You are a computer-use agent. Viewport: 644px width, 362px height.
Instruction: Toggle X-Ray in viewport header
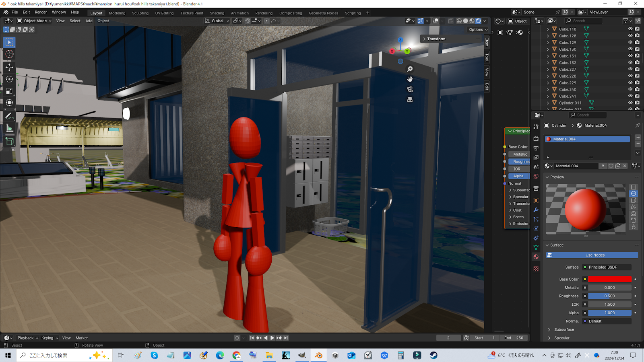(x=450, y=21)
